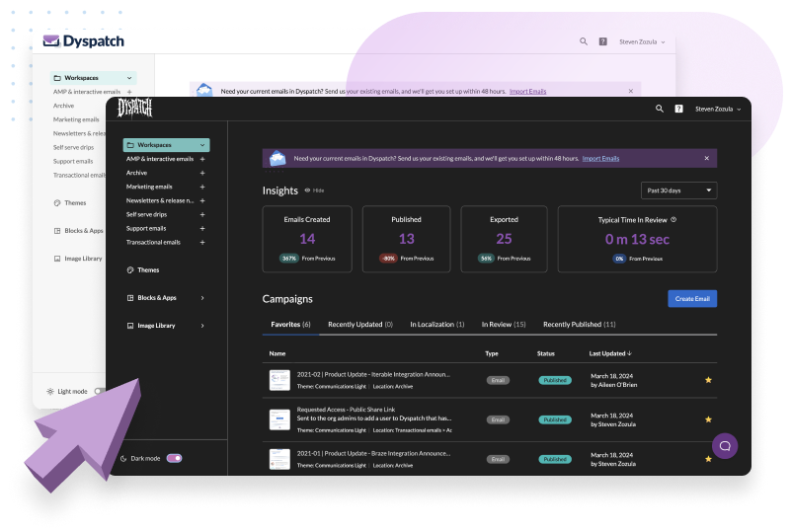790x532 pixels.
Task: Click the Status column header
Action: (546, 353)
